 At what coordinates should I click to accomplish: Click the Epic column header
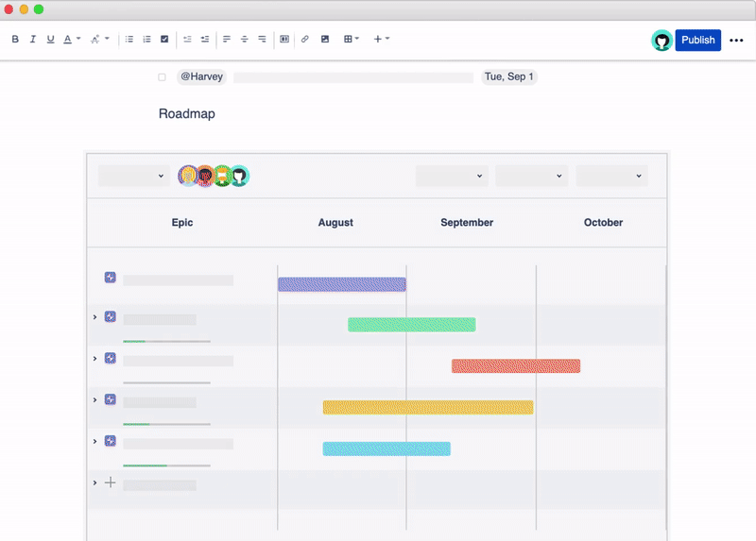182,223
